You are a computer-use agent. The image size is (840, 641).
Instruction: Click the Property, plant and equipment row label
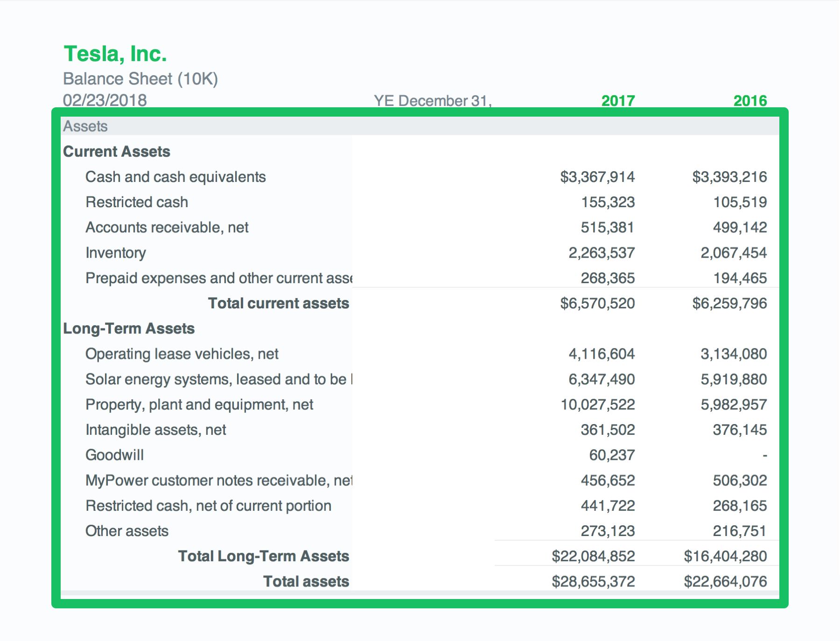pyautogui.click(x=199, y=404)
